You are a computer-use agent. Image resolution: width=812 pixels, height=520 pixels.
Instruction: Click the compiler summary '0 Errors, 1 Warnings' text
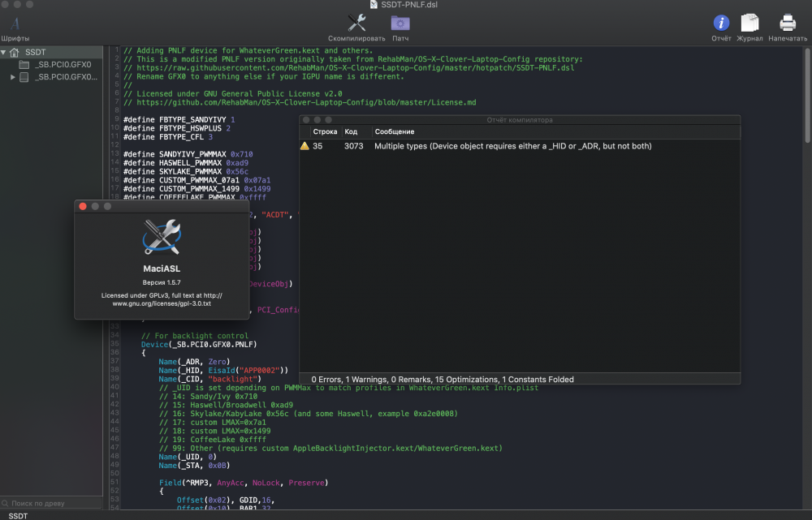pos(443,380)
